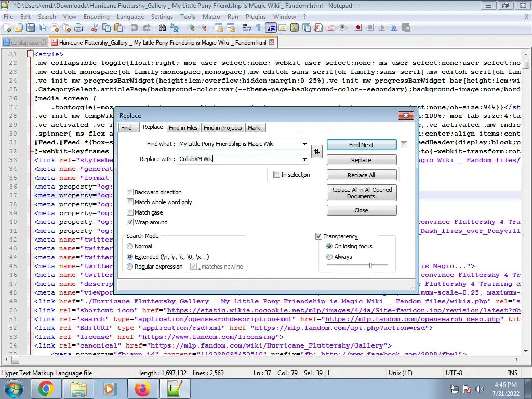Open the Plugins menu

pyautogui.click(x=256, y=16)
